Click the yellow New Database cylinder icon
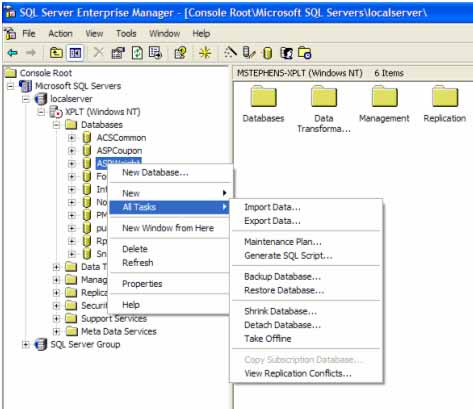Viewport: 473px width, 409px height. (268, 53)
